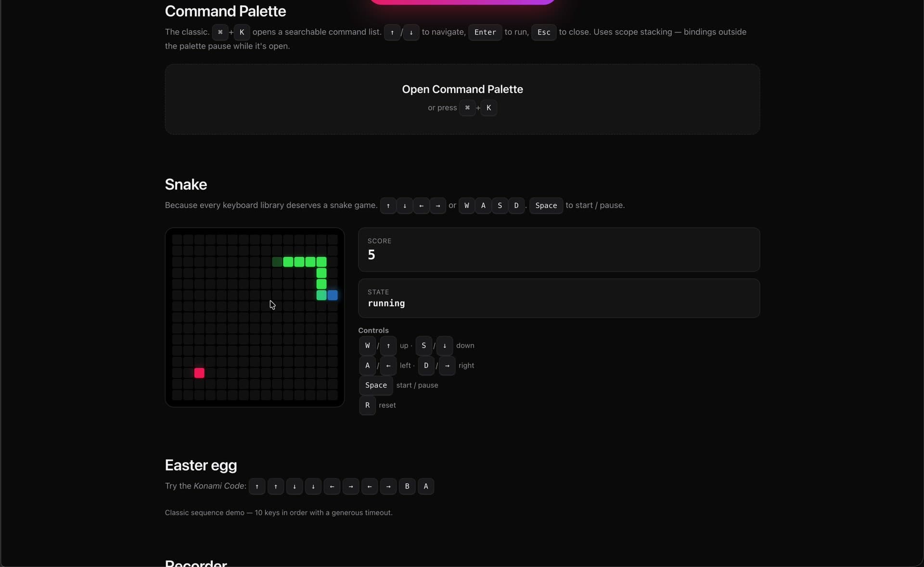Click the running state text
924x567 pixels.
coord(385,304)
